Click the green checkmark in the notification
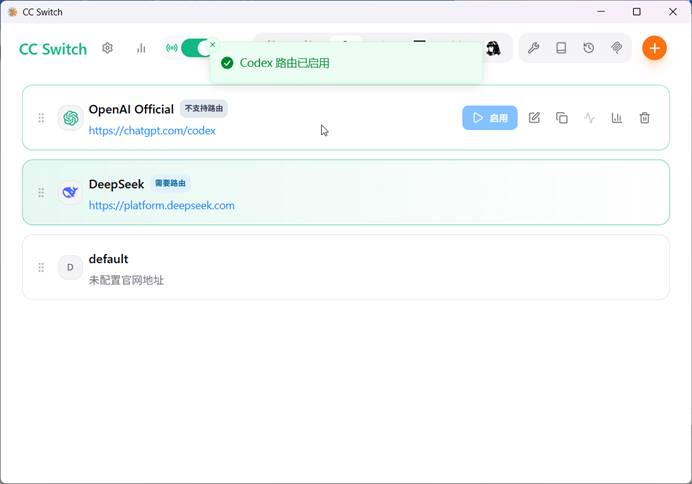 [227, 63]
